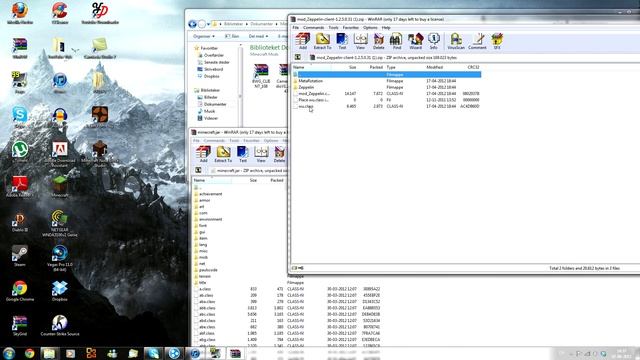Open Find tool in mod_Zeppelin WinRAR window
This screenshot has height=360, width=640.
click(396, 41)
